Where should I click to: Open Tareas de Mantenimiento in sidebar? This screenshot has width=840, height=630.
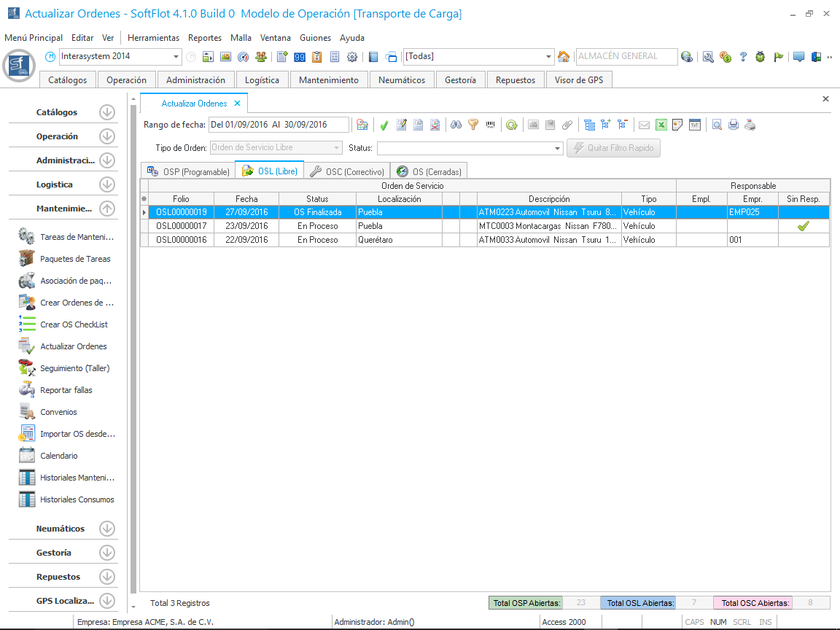77,237
